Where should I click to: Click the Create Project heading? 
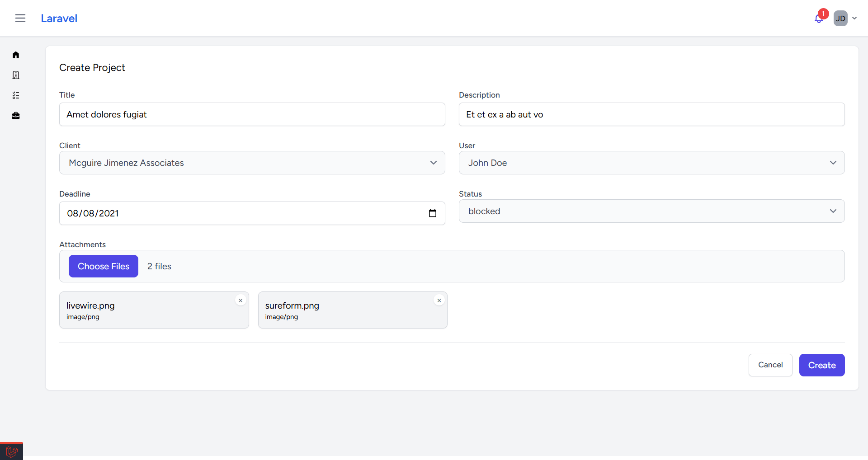92,68
